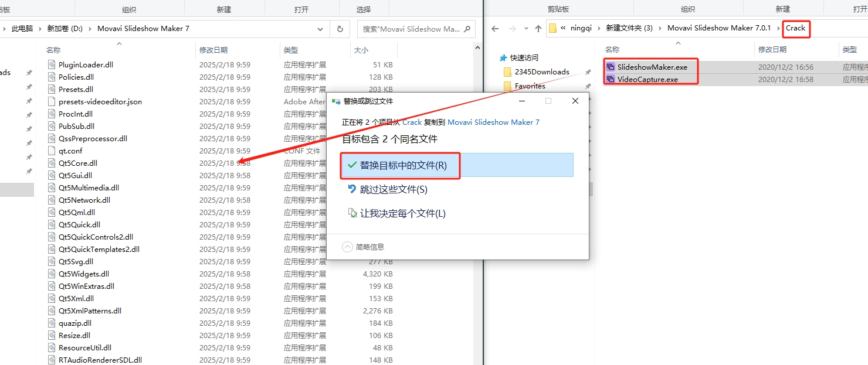Click folder icon in right address bar
This screenshot has height=365, width=868.
pos(552,28)
